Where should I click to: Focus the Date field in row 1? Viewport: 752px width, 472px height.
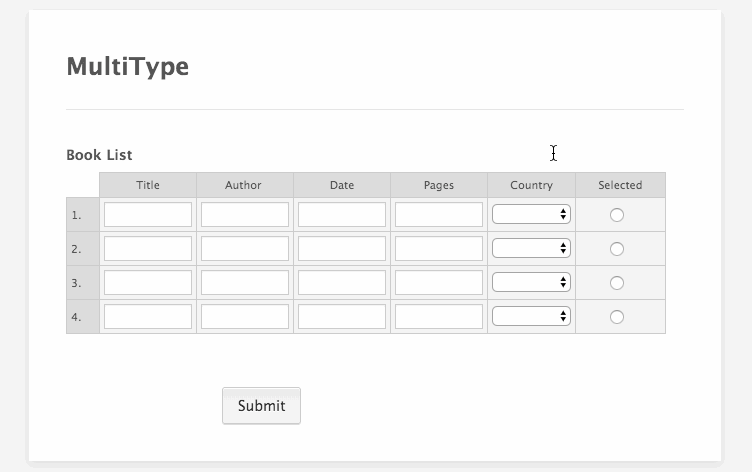click(x=342, y=214)
